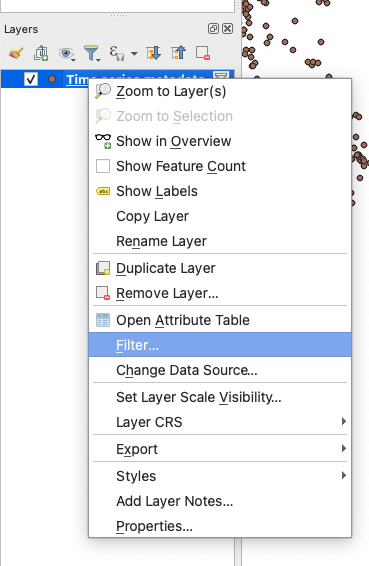
Task: Click the Add Group icon in Layers toolbar
Action: [x=41, y=53]
